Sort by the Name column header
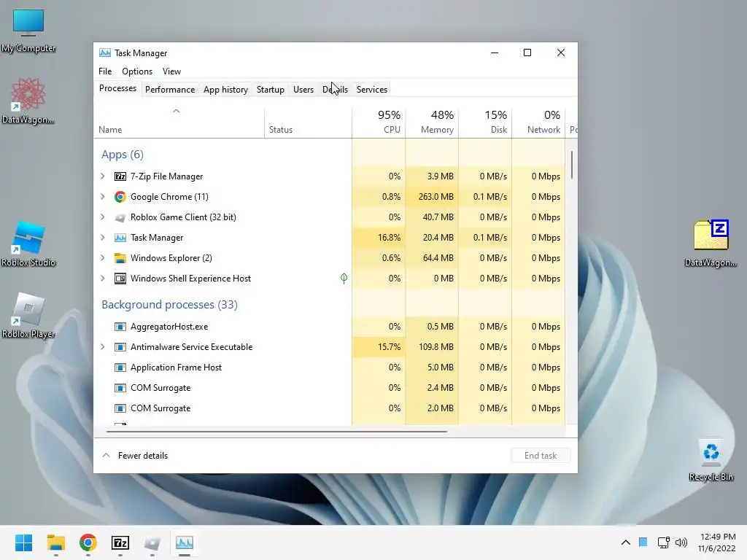Viewport: 747px width, 560px height. point(179,123)
